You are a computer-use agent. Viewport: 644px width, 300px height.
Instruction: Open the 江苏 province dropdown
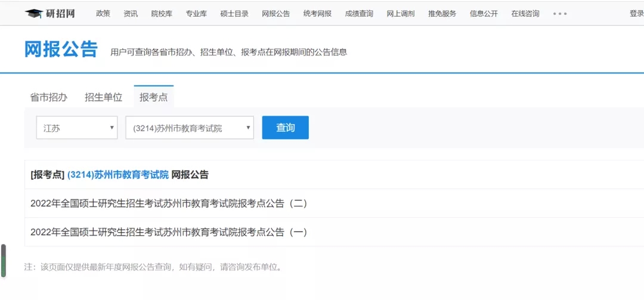(77, 128)
